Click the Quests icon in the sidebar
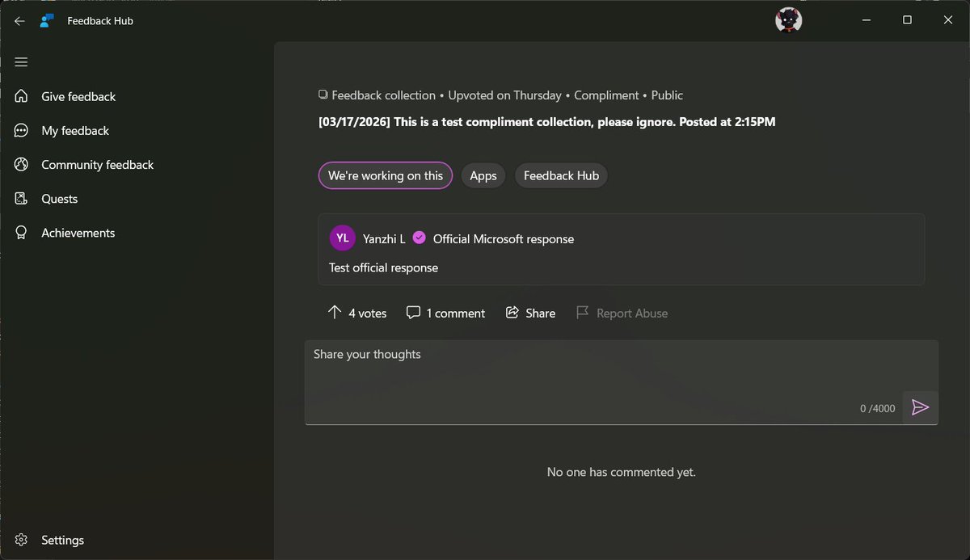Screen dimensions: 970x560 [x=22, y=198]
